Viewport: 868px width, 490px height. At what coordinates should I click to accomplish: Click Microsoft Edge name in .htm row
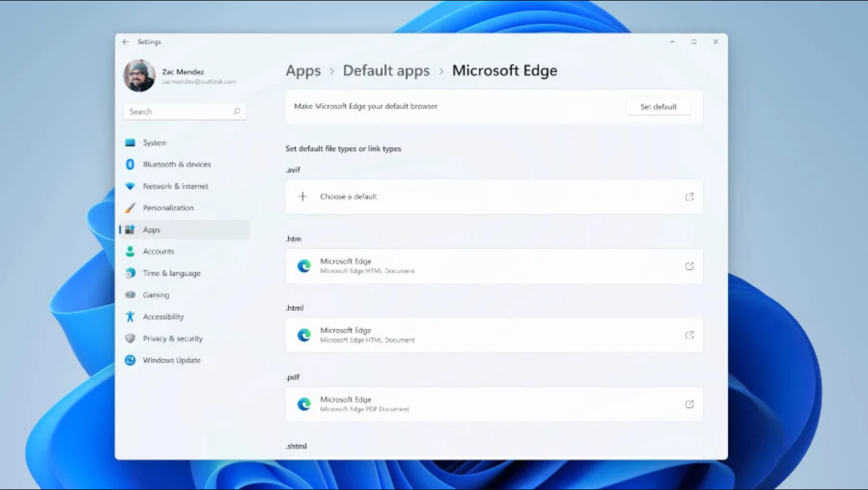click(346, 261)
